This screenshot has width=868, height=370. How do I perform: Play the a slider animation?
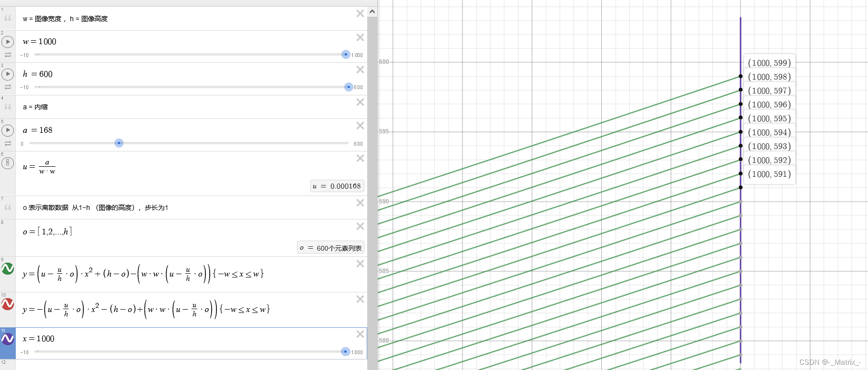click(x=8, y=130)
